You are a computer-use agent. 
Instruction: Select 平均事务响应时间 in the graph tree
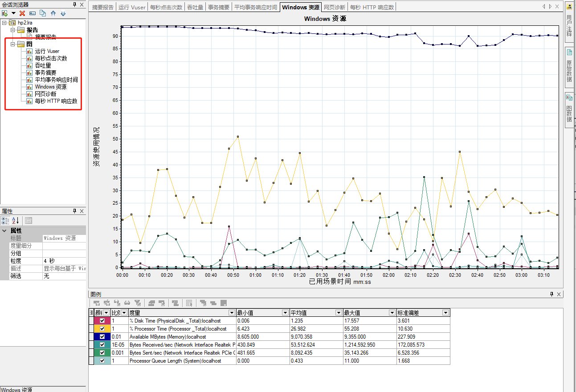(56, 80)
